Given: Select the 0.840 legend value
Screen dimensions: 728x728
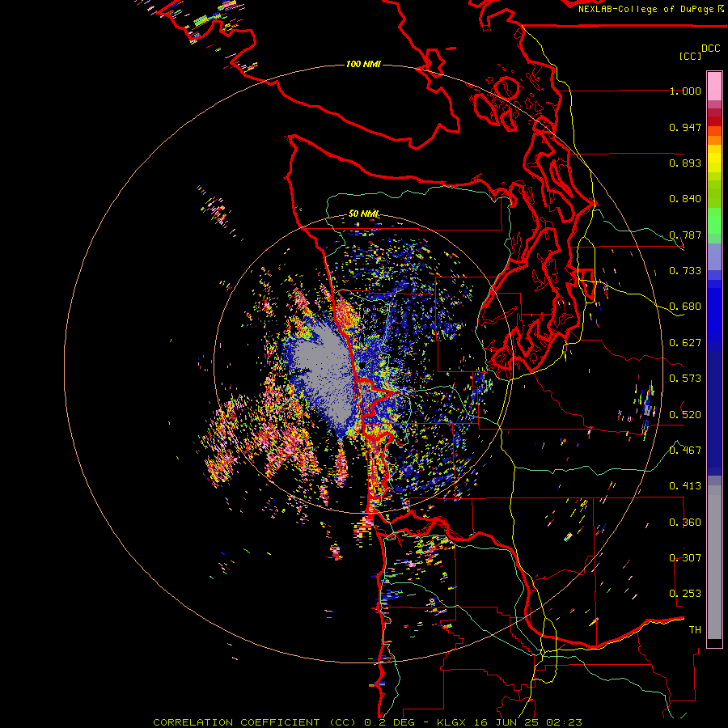Looking at the screenshot, I should click(685, 199).
